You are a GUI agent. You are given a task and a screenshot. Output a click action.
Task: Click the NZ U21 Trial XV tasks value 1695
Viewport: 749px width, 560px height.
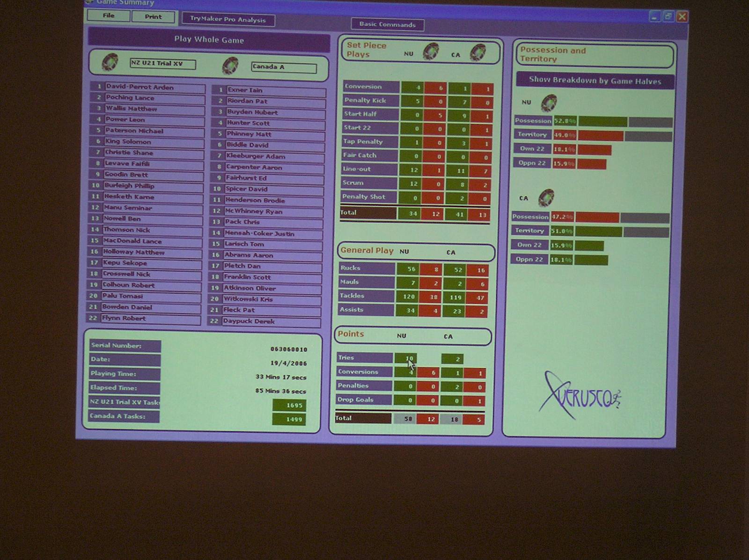point(289,405)
